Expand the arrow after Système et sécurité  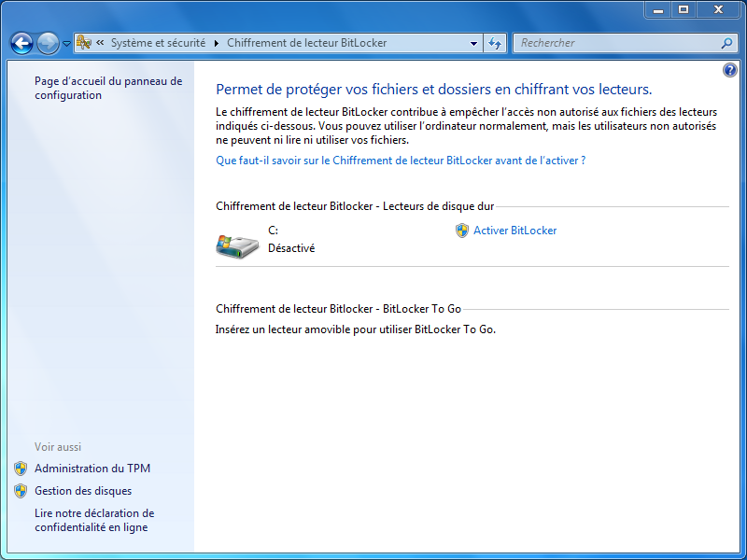point(217,43)
